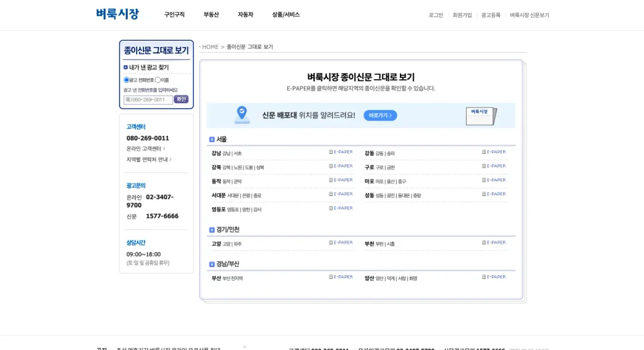Click the 강남 region name
644x350 pixels.
pos(216,153)
